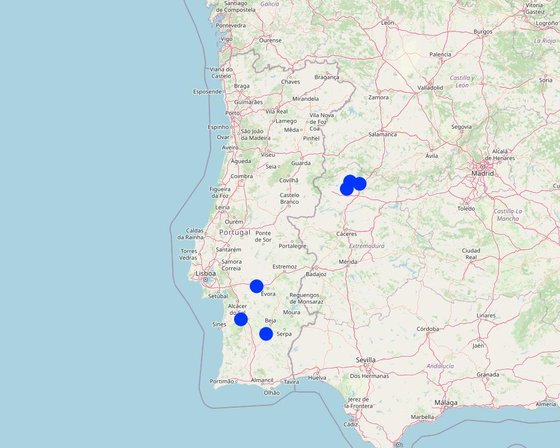
Task: Select the Extremadura region label
Action: 367,246
